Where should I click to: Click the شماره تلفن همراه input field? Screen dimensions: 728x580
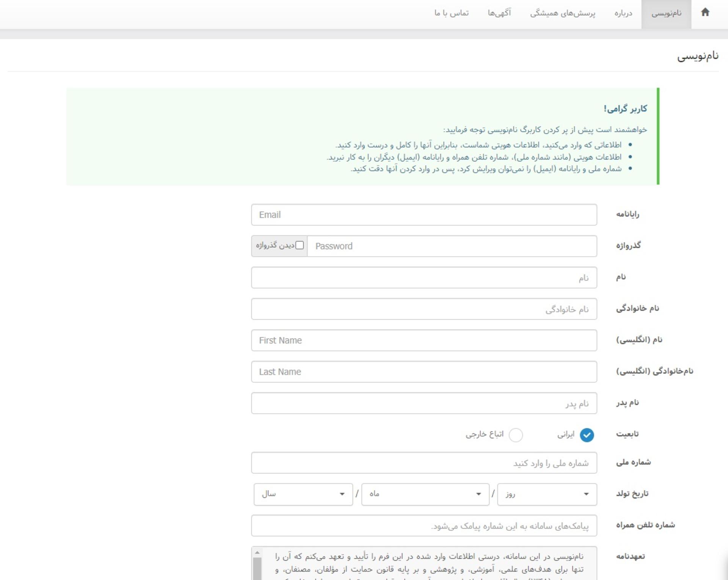(x=424, y=526)
